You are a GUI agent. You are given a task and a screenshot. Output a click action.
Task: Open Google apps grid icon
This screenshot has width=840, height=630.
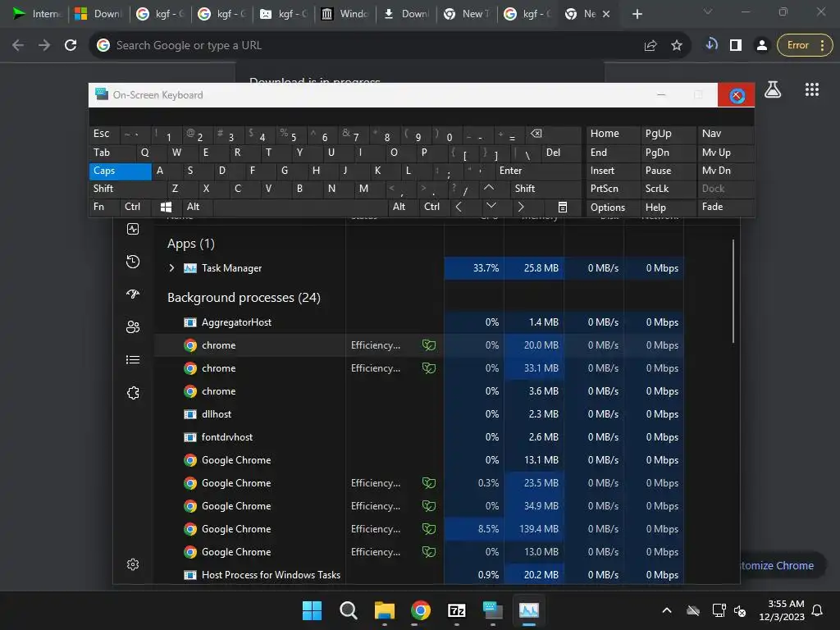812,89
